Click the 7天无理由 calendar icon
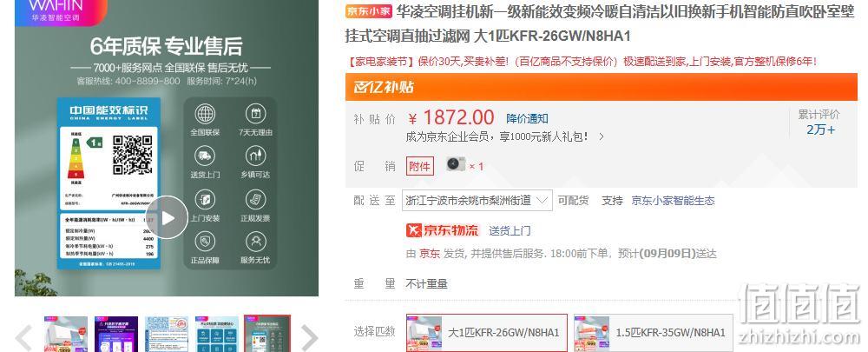This screenshot has height=352, width=868. click(255, 114)
